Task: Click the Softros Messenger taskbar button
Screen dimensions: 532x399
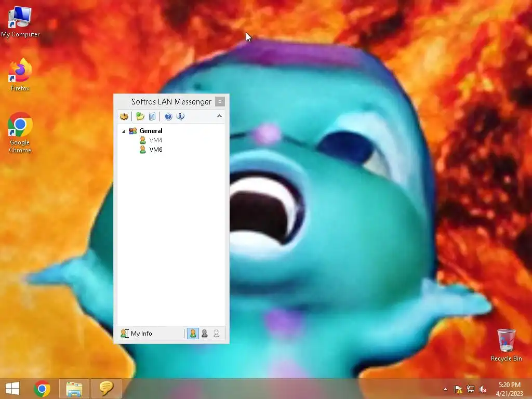Action: click(x=106, y=389)
